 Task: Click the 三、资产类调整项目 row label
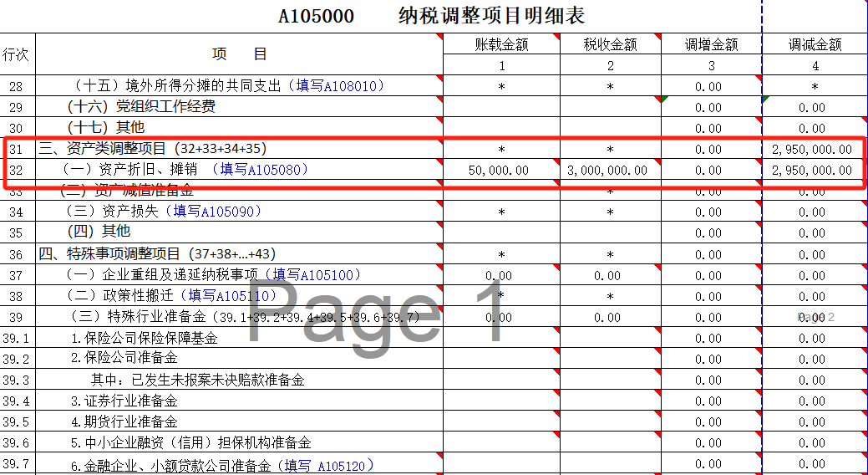pyautogui.click(x=152, y=149)
